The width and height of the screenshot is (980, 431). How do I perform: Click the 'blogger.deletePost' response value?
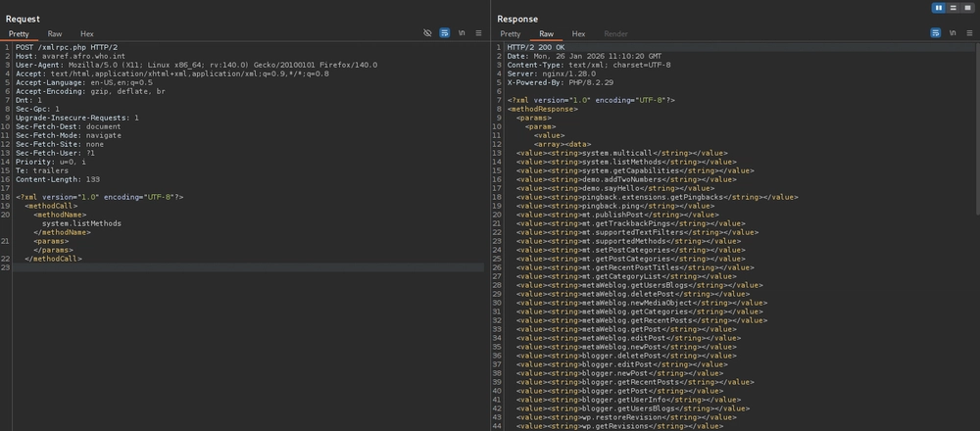coord(621,356)
